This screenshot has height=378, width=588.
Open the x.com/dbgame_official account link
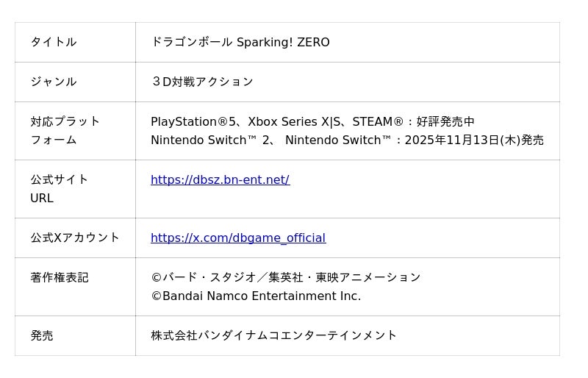tap(237, 238)
